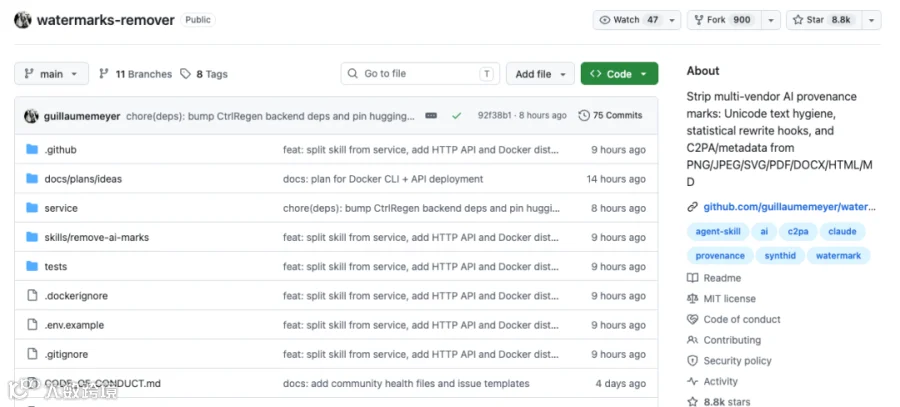Click the repository owner avatar beside watermarks-remover
This screenshot has width=900, height=407.
tap(23, 20)
